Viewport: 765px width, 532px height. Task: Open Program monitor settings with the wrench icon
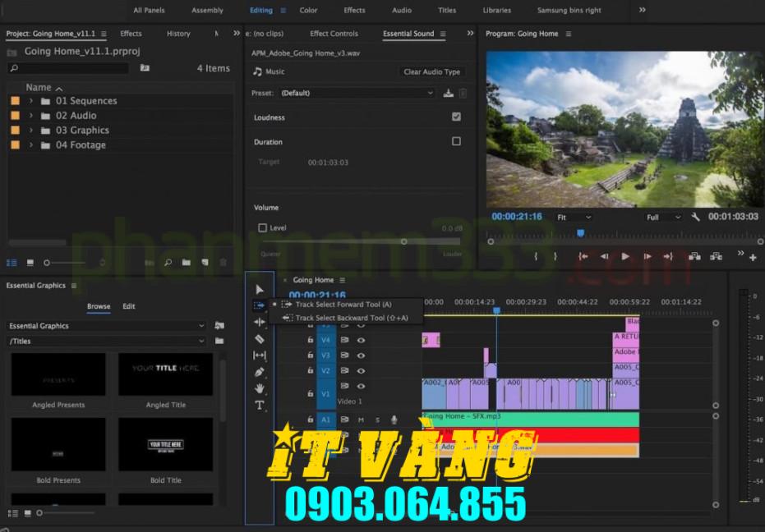(x=695, y=217)
